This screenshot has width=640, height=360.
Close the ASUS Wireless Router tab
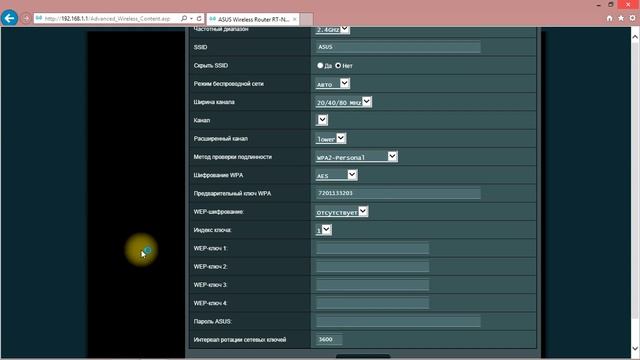pyautogui.click(x=294, y=19)
